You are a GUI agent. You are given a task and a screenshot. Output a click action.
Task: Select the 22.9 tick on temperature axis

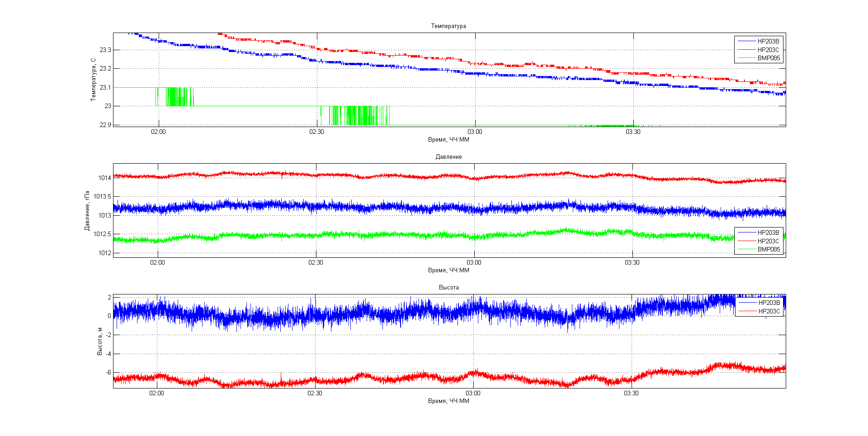tap(105, 125)
